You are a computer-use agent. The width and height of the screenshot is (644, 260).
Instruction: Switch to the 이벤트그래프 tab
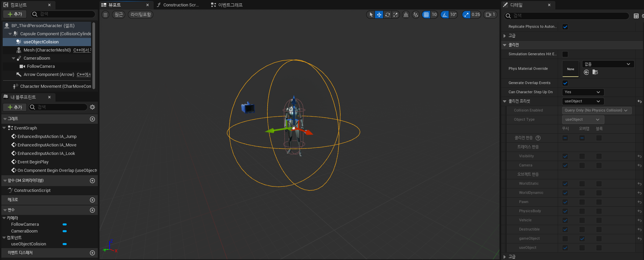click(227, 5)
